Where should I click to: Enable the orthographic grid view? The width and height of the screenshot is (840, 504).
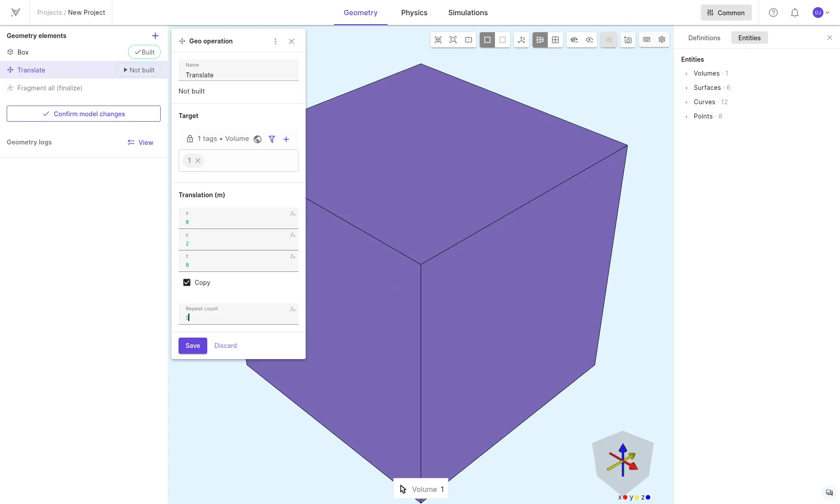coord(555,40)
